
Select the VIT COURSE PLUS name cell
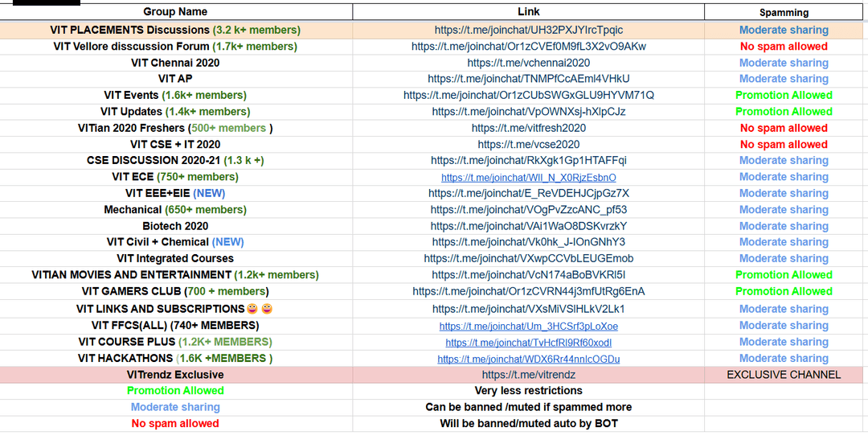(175, 342)
